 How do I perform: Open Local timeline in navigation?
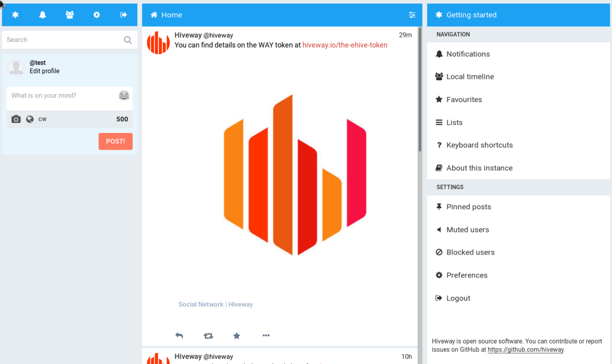518,76
